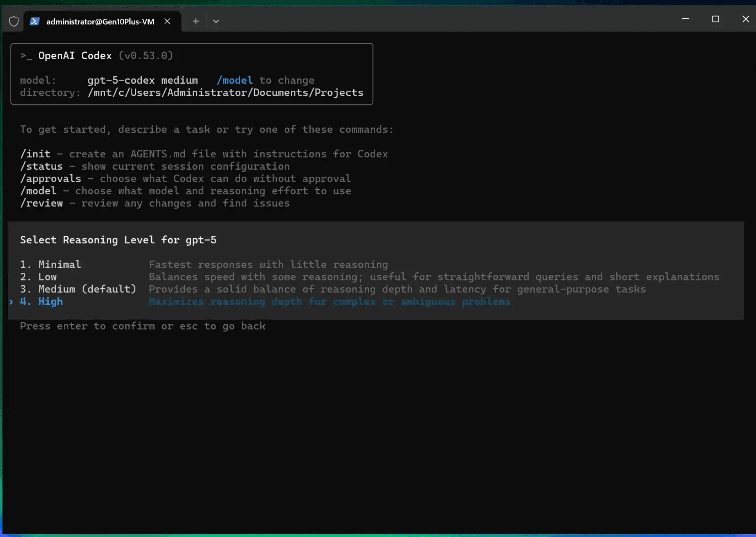Click the shield icon in the title bar
Viewport: 756px width, 537px height.
coord(14,22)
